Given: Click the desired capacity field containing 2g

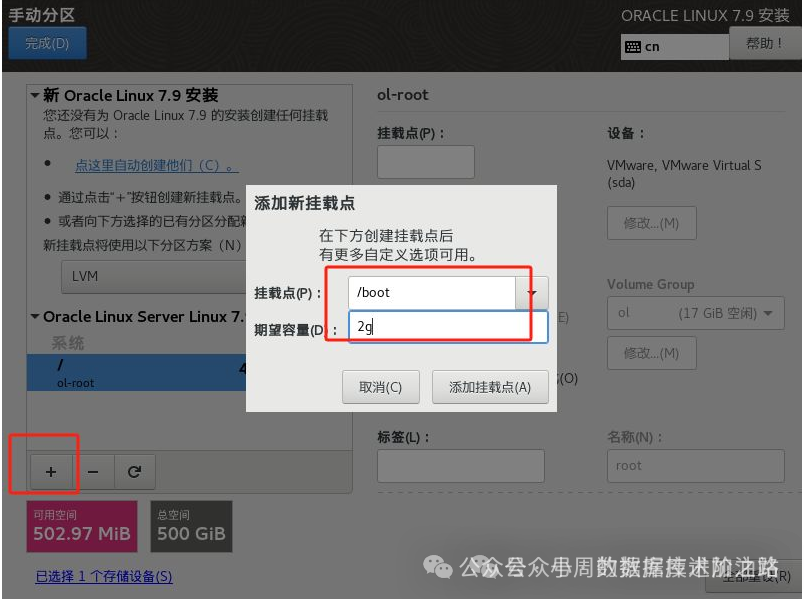Looking at the screenshot, I should [448, 327].
